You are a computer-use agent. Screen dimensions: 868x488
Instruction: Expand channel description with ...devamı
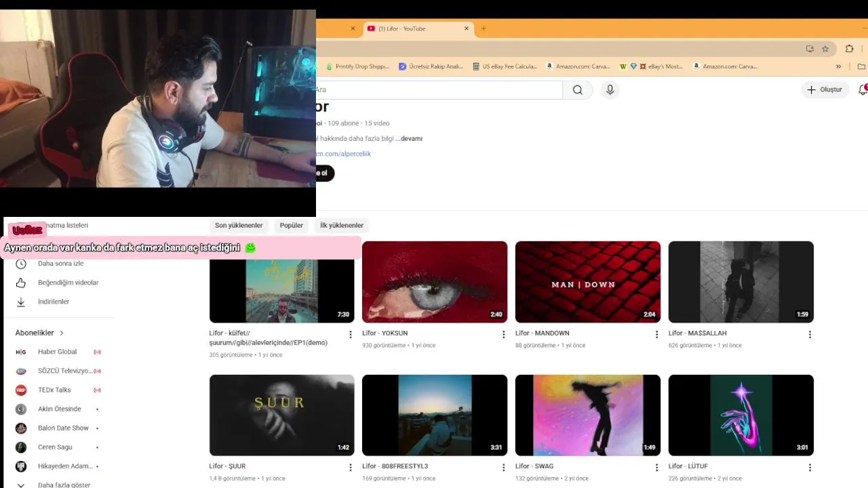coord(409,138)
